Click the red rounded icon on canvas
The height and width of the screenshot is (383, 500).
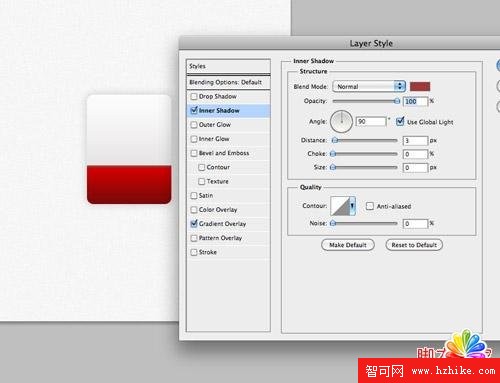point(129,149)
